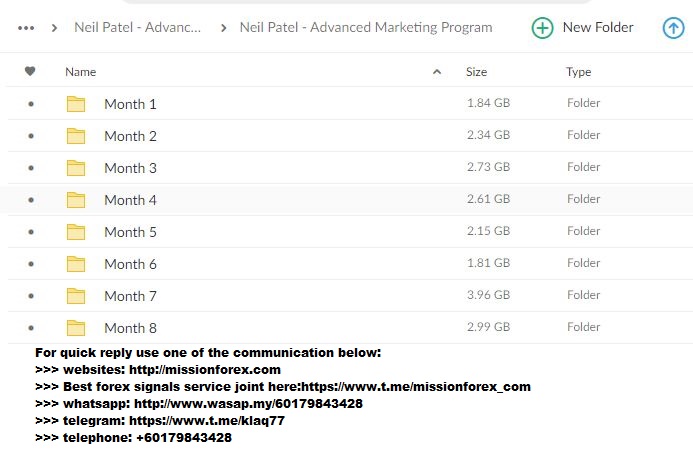Click the 1.81 GB size value
The height and width of the screenshot is (464, 693).
click(x=488, y=263)
